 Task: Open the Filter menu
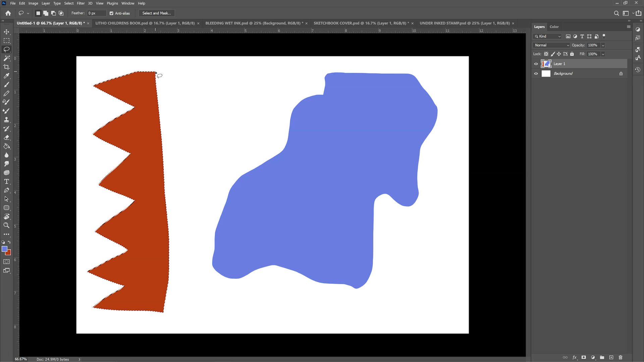click(x=80, y=3)
